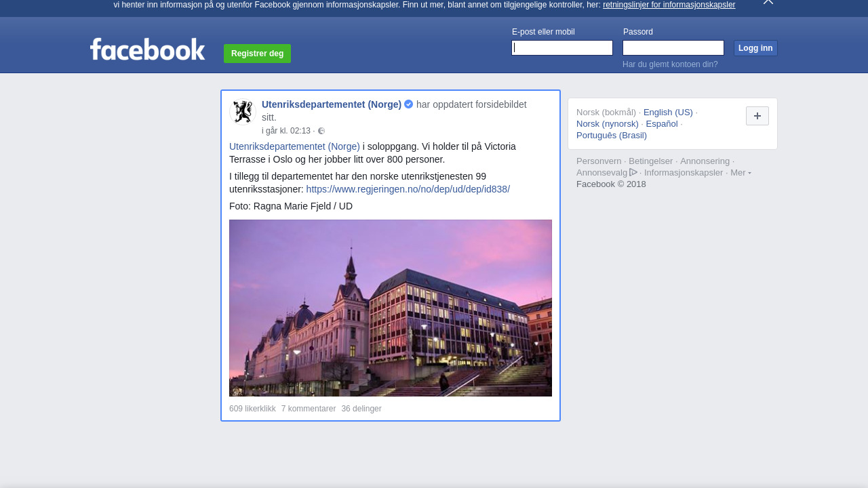Switch language to Norsk (nynorsk)
This screenshot has height=488, width=868.
coord(608,124)
